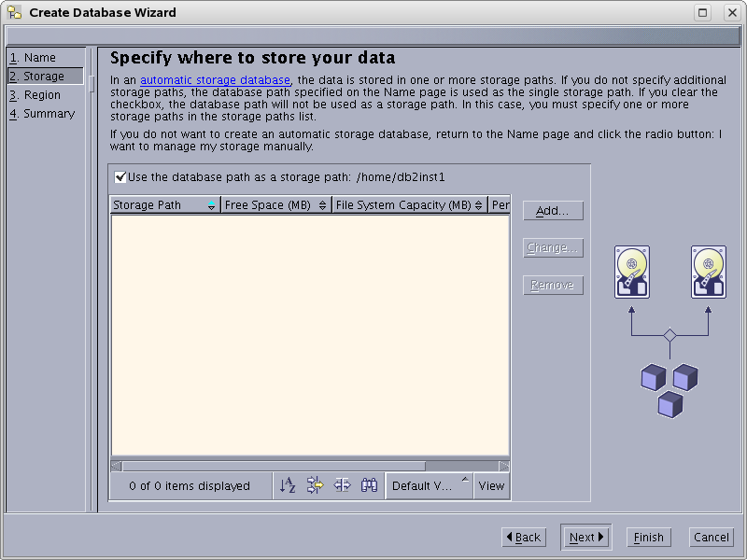This screenshot has width=747, height=560.
Task: Click the Add... button
Action: coord(553,211)
